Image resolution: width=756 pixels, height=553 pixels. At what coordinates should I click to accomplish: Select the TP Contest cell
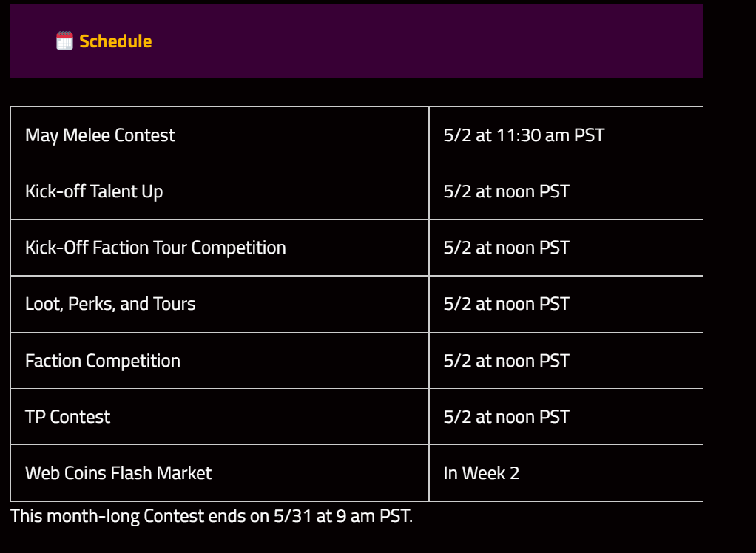(x=220, y=417)
